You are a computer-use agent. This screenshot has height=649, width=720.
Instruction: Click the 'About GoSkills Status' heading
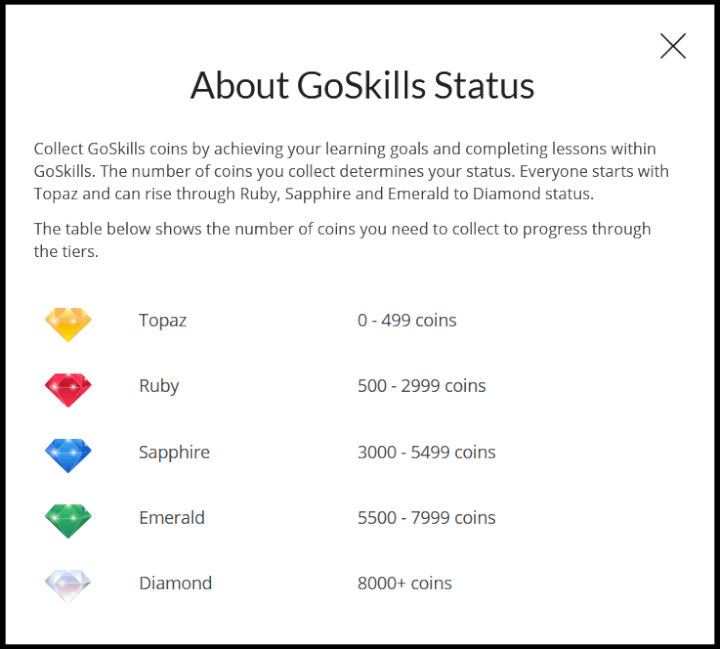(x=362, y=86)
